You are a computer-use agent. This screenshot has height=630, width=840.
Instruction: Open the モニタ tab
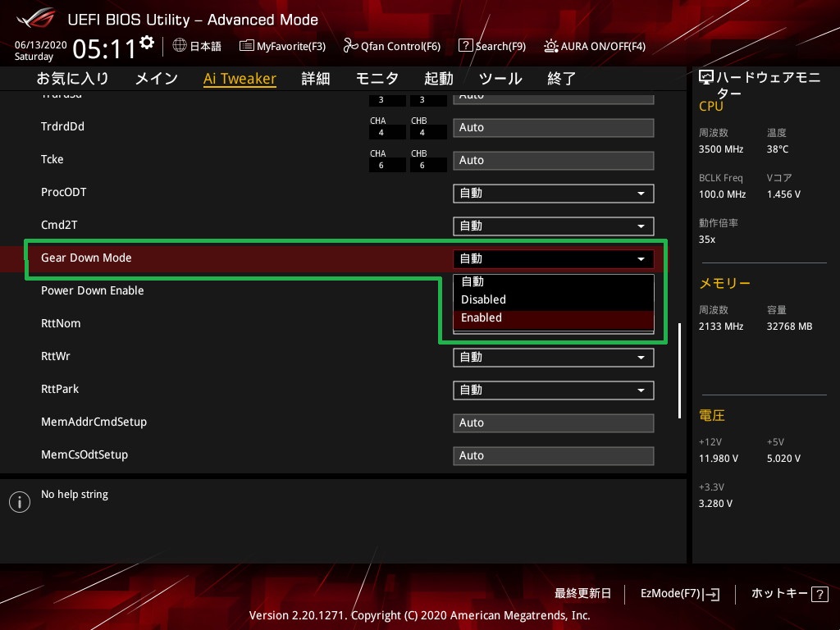(377, 78)
